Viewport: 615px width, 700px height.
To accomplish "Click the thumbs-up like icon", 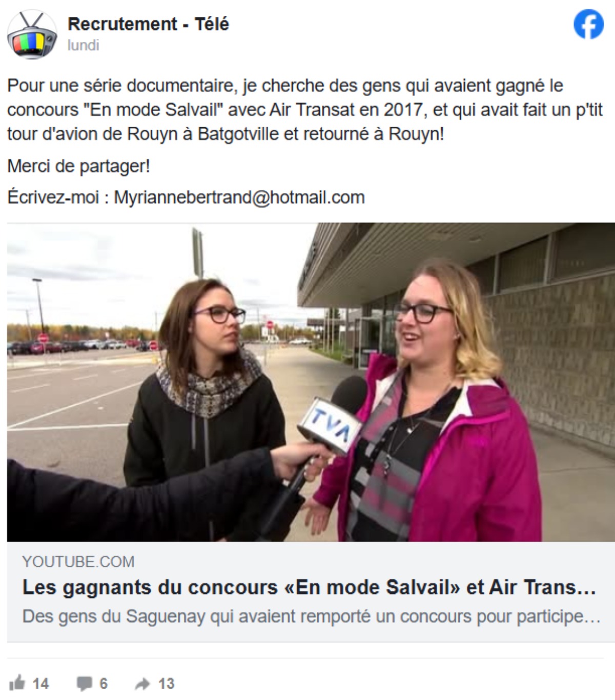I will click(x=17, y=683).
